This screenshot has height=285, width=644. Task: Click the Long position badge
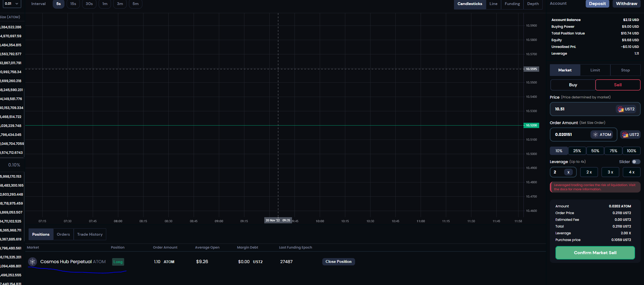tap(118, 262)
